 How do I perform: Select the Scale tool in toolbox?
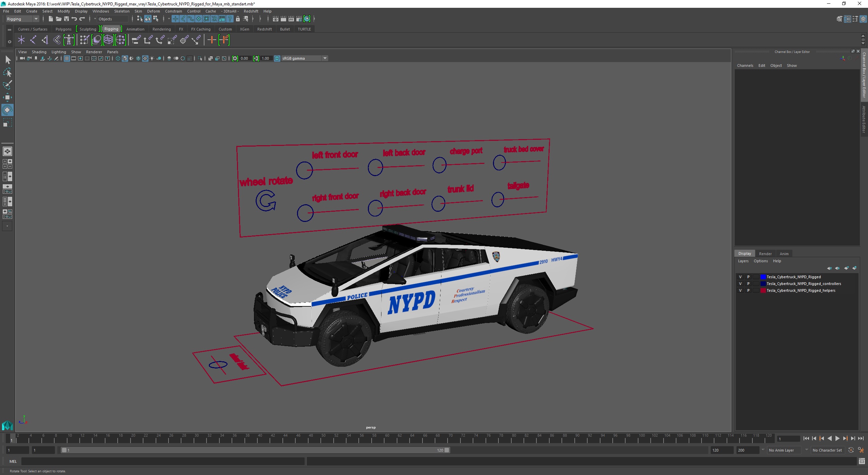click(x=7, y=122)
